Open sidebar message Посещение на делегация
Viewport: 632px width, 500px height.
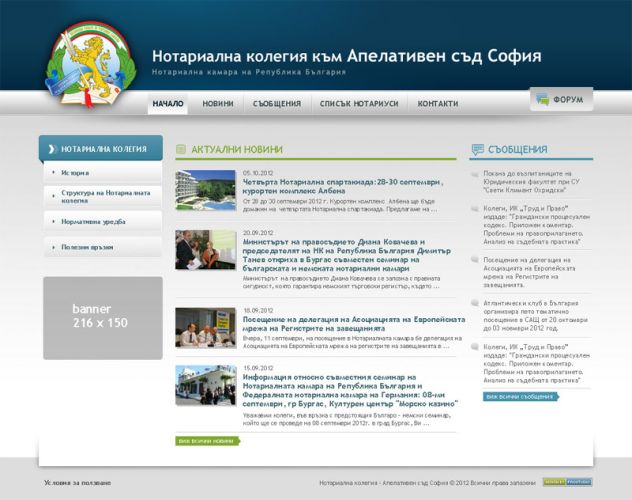[529, 272]
